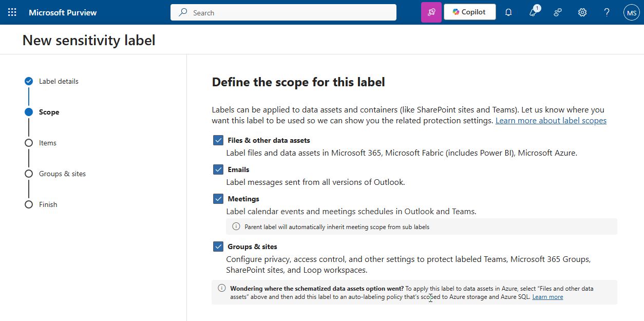This screenshot has width=644, height=321.
Task: Go back to the Label details step
Action: (59, 81)
